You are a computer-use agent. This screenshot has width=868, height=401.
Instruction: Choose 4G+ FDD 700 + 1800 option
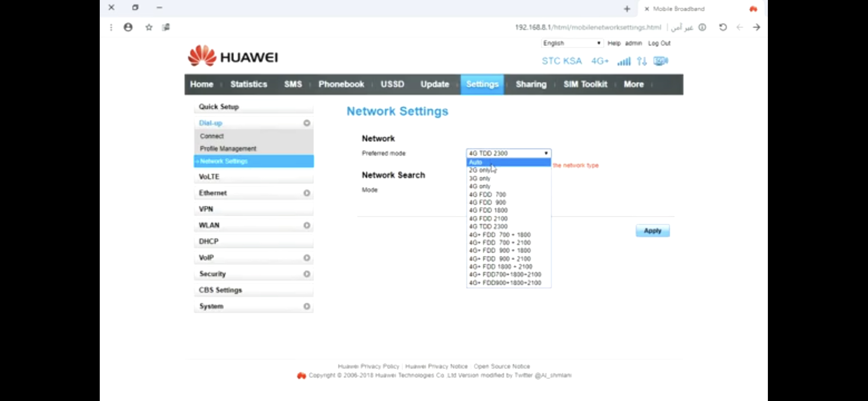click(508, 235)
